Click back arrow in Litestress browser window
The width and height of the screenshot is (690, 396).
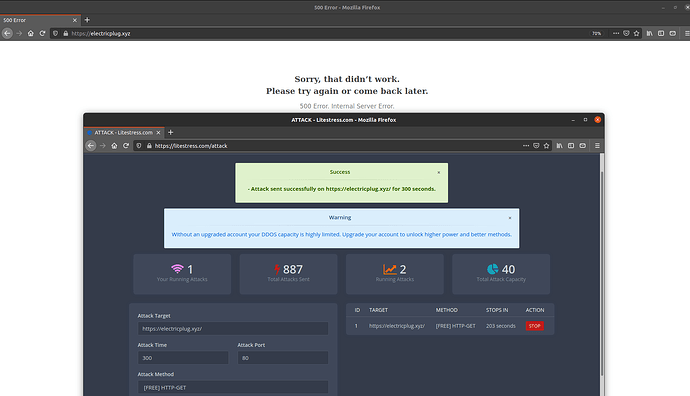(x=91, y=146)
